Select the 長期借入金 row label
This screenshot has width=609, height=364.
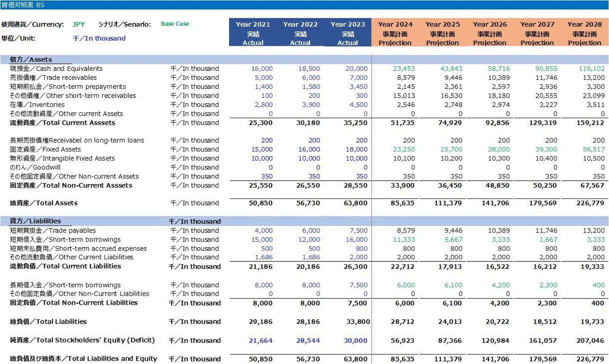pyautogui.click(x=65, y=285)
